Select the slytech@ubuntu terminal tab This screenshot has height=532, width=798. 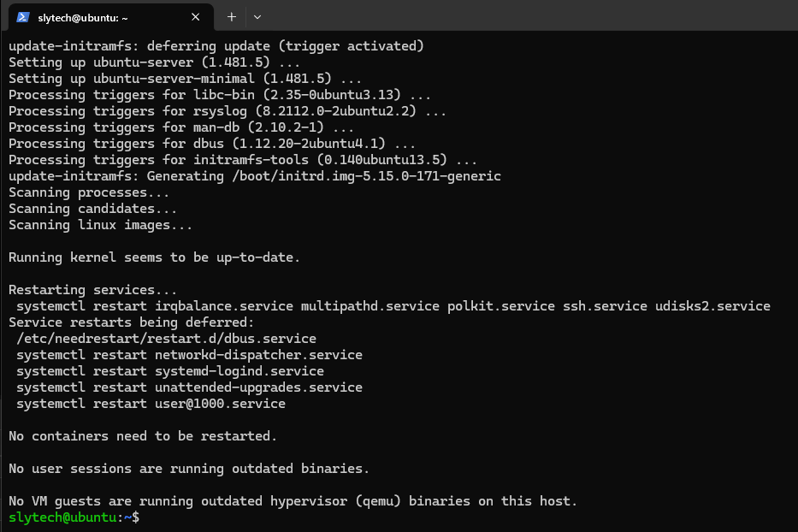[94, 16]
